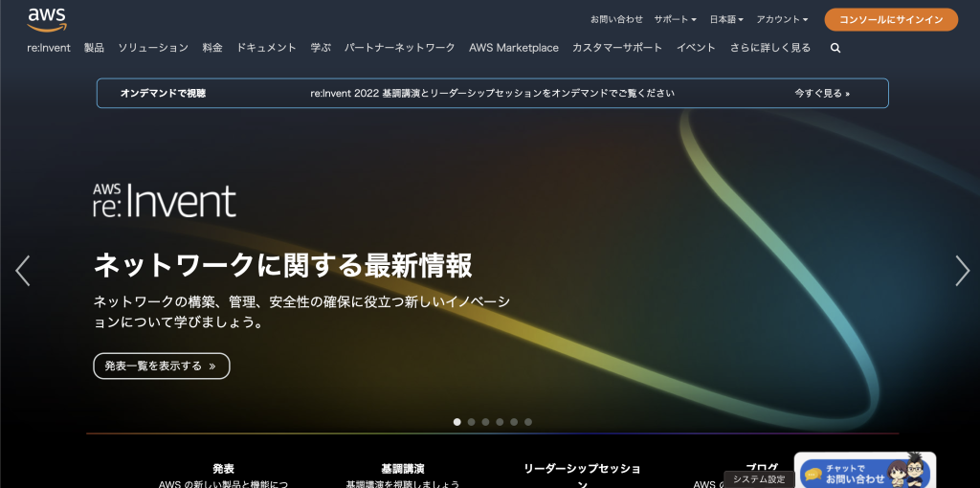The height and width of the screenshot is (488, 980).
Task: Expand the サポート dropdown
Action: (x=675, y=19)
